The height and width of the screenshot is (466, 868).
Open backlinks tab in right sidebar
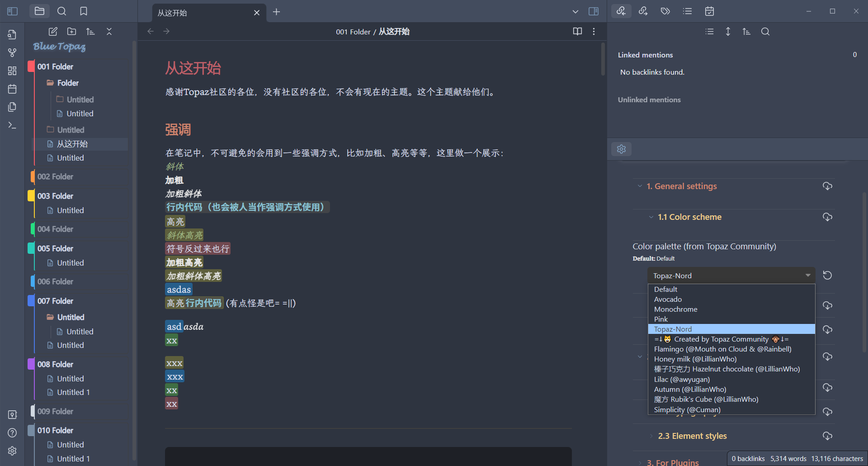click(621, 11)
